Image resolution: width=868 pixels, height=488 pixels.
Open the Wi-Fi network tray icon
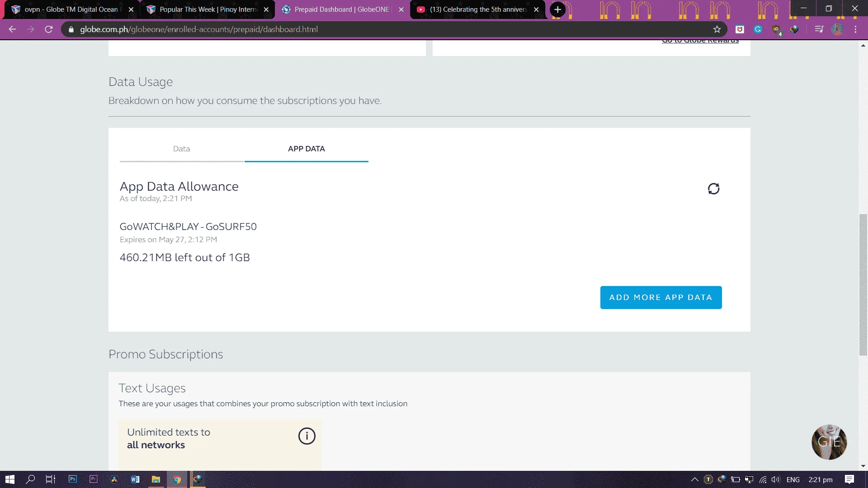pyautogui.click(x=763, y=479)
